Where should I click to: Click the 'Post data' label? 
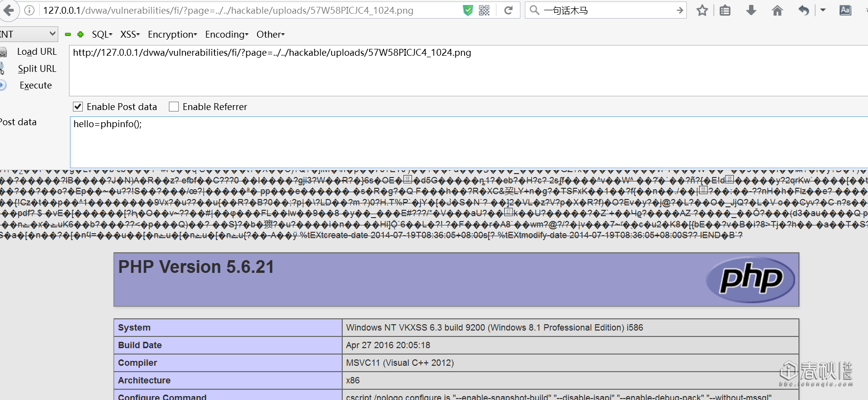(x=19, y=122)
